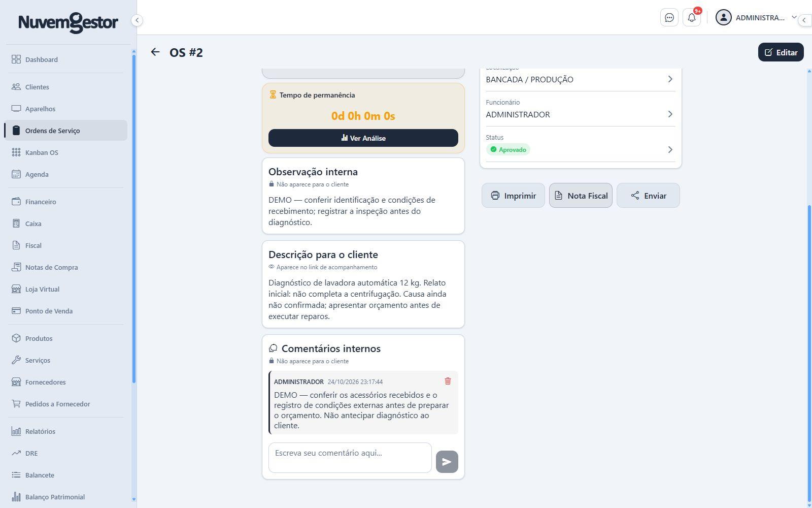Delete the ADMINISTRADOR internal comment
Viewport: 812px width, 508px height.
[448, 381]
